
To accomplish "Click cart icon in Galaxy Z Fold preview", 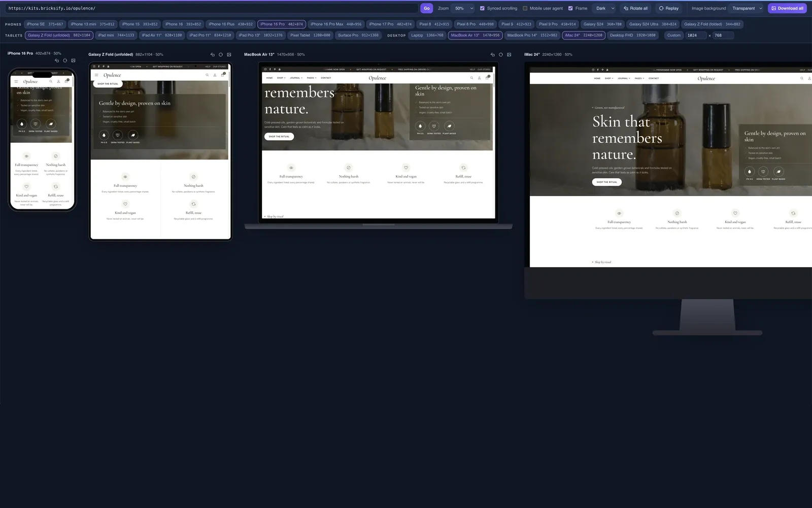I will (x=223, y=75).
